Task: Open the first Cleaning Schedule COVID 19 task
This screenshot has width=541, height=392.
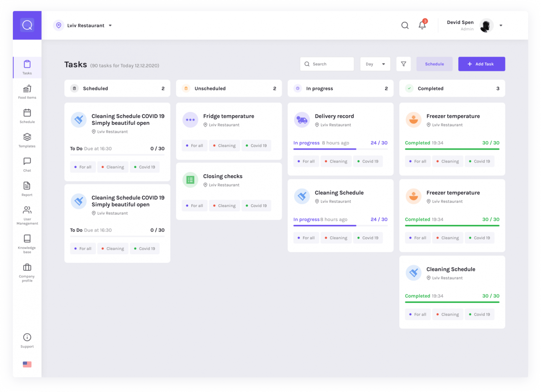Action: (128, 119)
